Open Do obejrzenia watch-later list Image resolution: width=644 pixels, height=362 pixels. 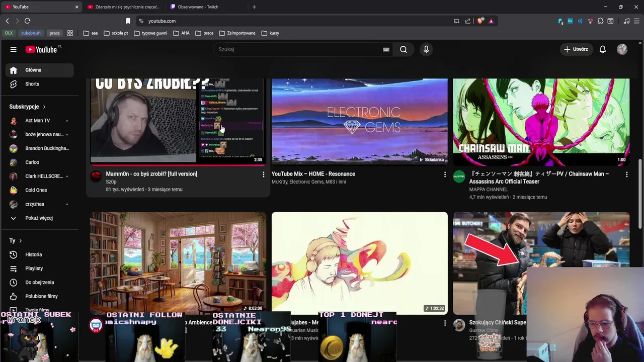coord(40,283)
